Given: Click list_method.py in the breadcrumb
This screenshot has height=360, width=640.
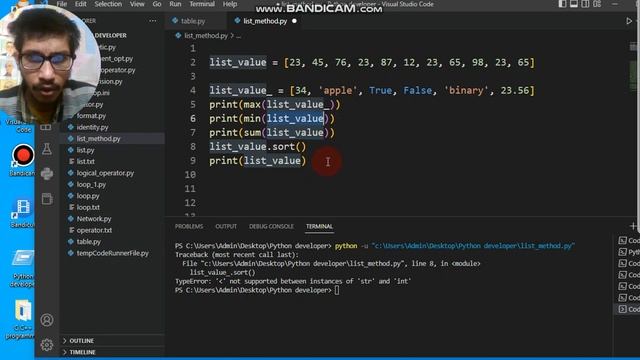Looking at the screenshot, I should coord(206,36).
